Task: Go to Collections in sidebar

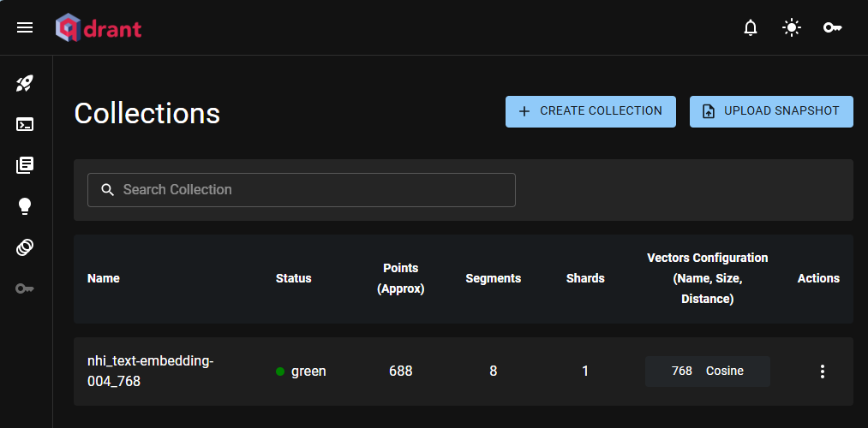Action: point(25,165)
